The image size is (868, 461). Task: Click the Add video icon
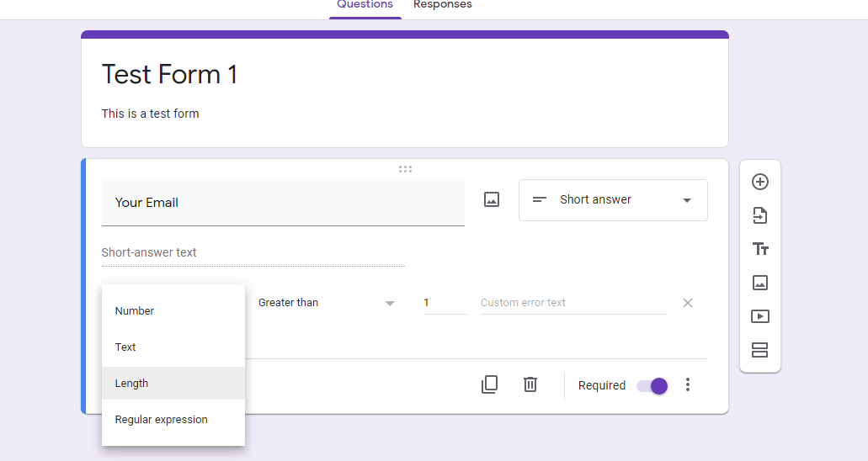pos(760,316)
